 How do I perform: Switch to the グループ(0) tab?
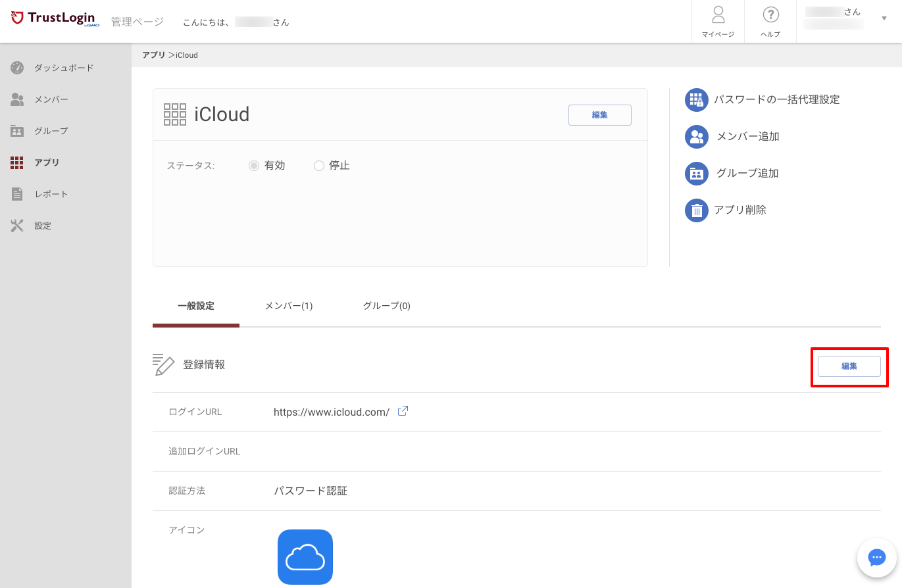click(387, 306)
